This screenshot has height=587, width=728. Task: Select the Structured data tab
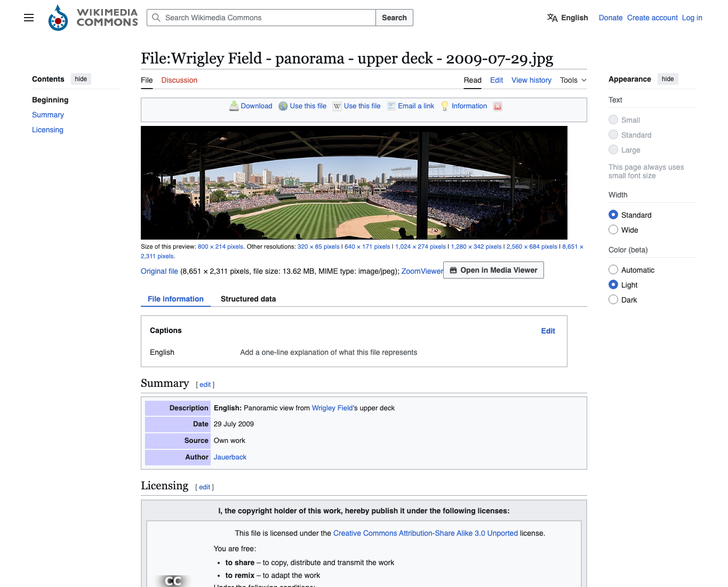click(248, 299)
